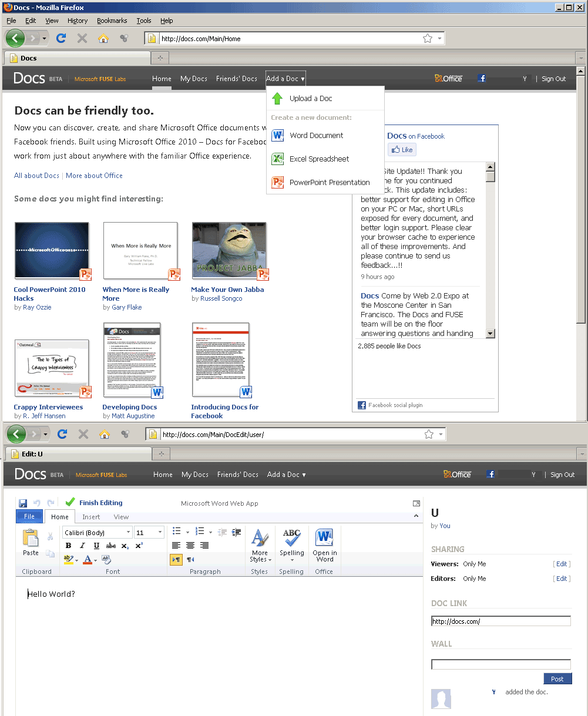Screen dimensions: 588x716
Task: Align the paragraph to the left
Action: (x=176, y=546)
